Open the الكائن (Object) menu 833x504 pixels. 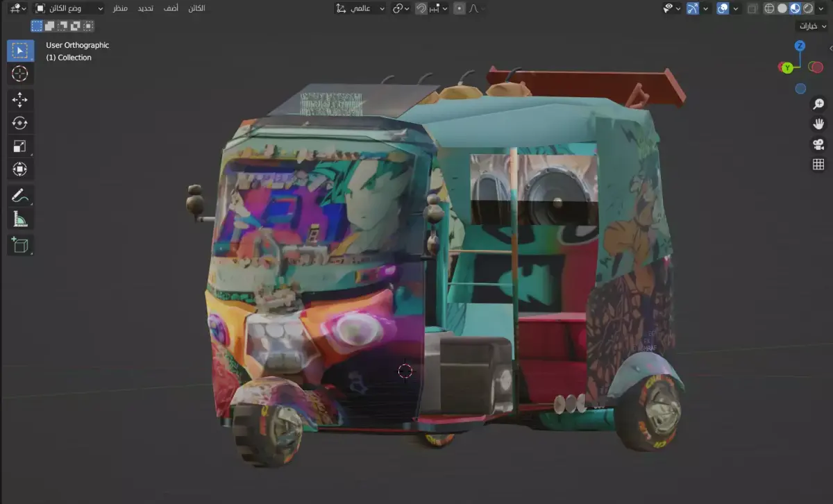point(196,8)
